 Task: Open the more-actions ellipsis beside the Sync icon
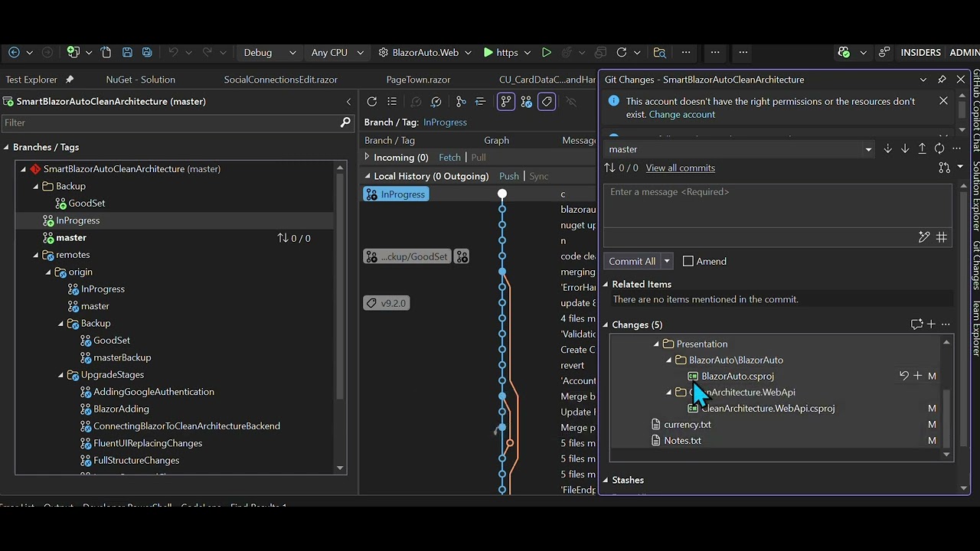pos(956,149)
